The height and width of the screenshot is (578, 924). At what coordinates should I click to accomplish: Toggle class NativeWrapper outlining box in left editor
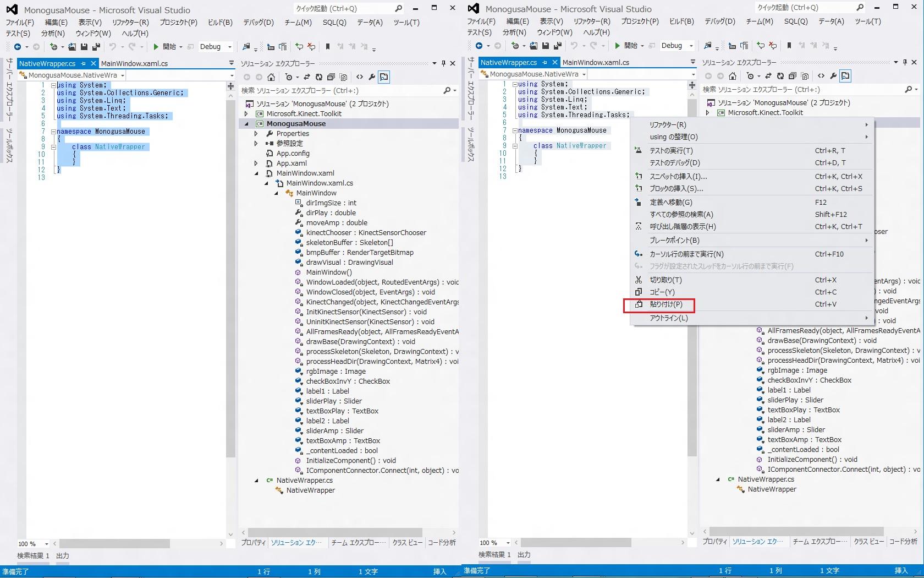click(x=53, y=147)
